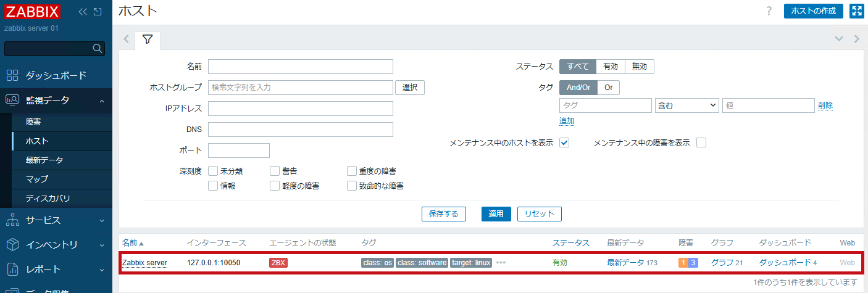Click the ホストの作成 button
The width and height of the screenshot is (868, 293).
coord(813,11)
